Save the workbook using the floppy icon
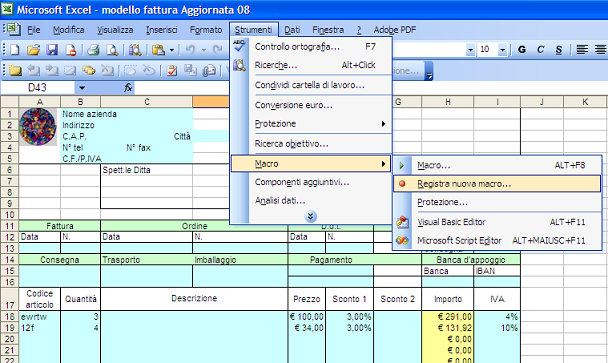608x363 pixels. pos(52,50)
